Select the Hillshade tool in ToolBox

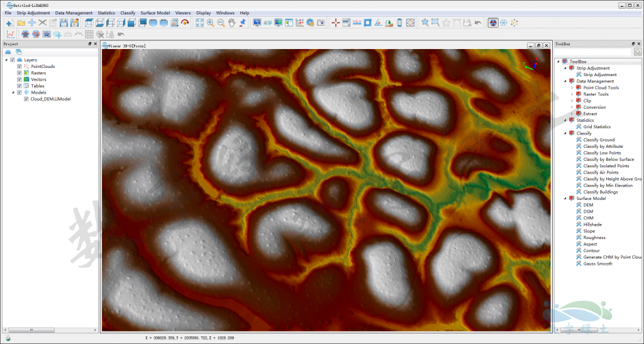pyautogui.click(x=591, y=225)
